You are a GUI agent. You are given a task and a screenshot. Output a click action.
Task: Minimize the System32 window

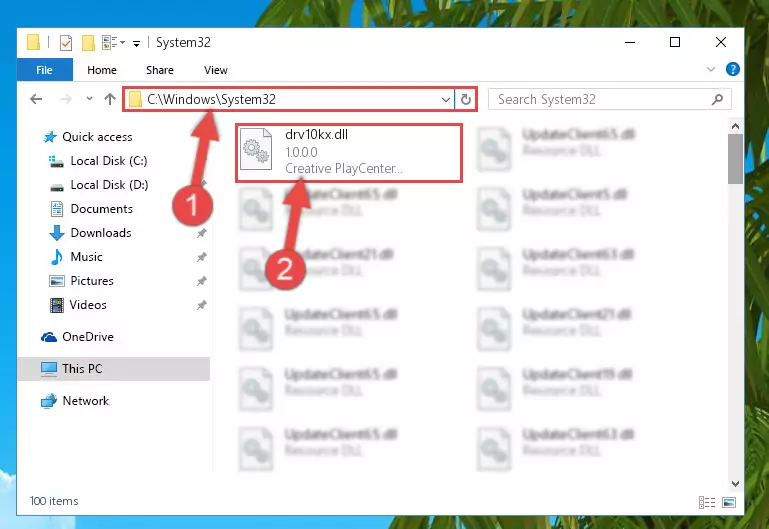point(630,42)
